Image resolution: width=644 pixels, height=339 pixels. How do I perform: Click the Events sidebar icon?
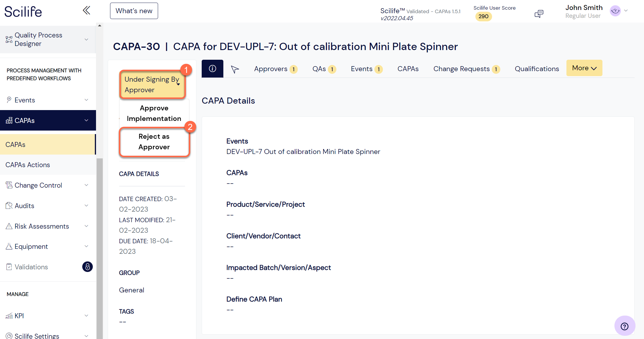pos(9,100)
